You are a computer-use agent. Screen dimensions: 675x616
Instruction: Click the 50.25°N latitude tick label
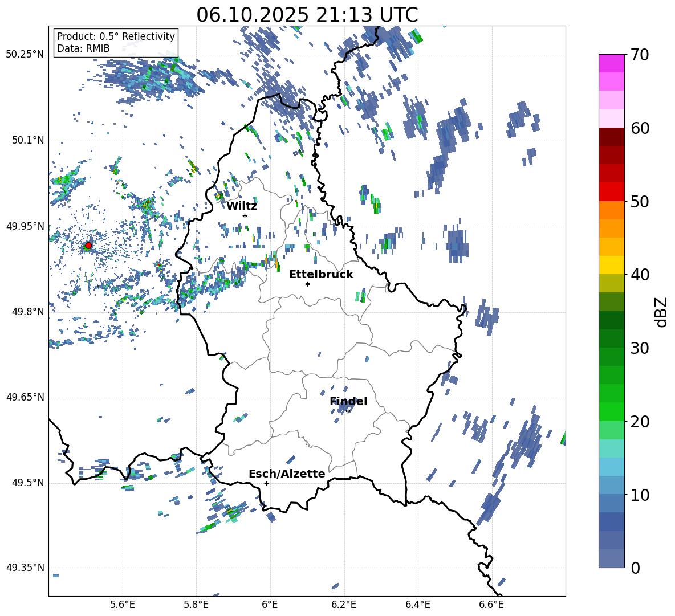point(25,55)
